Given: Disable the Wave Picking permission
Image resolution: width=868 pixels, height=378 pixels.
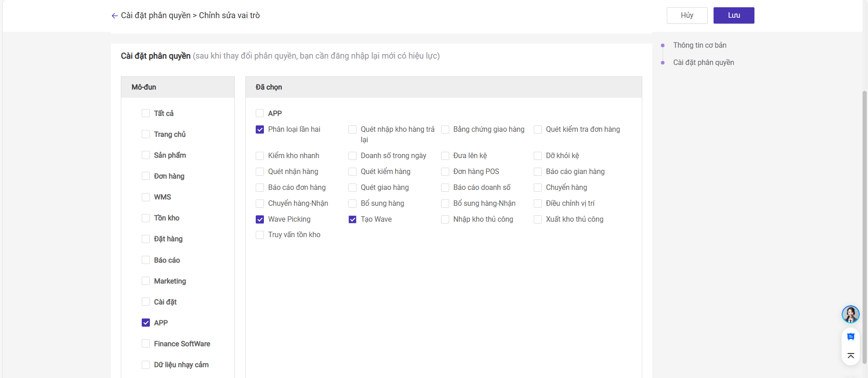Looking at the screenshot, I should pos(260,219).
